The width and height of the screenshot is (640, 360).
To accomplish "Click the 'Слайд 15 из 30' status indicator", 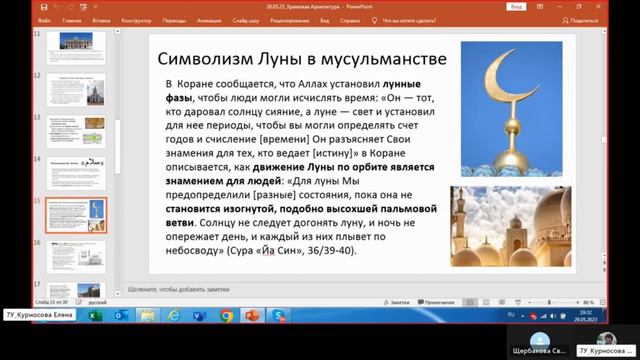I will click(x=51, y=302).
